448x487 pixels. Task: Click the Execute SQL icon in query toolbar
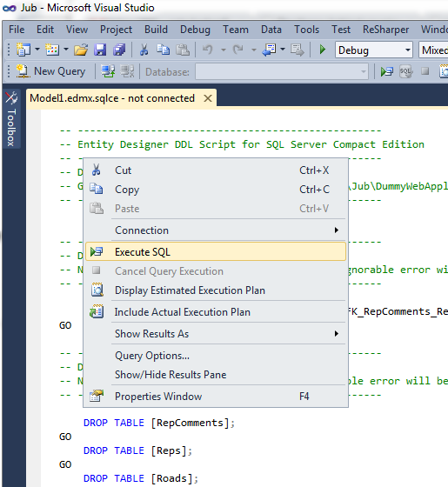[387, 71]
